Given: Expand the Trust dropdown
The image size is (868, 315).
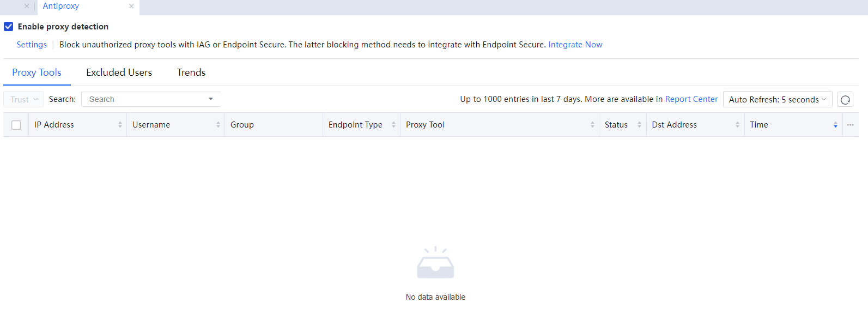Looking at the screenshot, I should [23, 99].
